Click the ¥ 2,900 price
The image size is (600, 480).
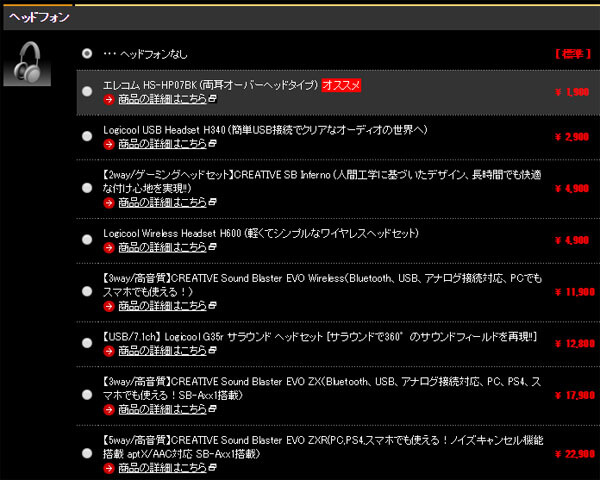[572, 137]
